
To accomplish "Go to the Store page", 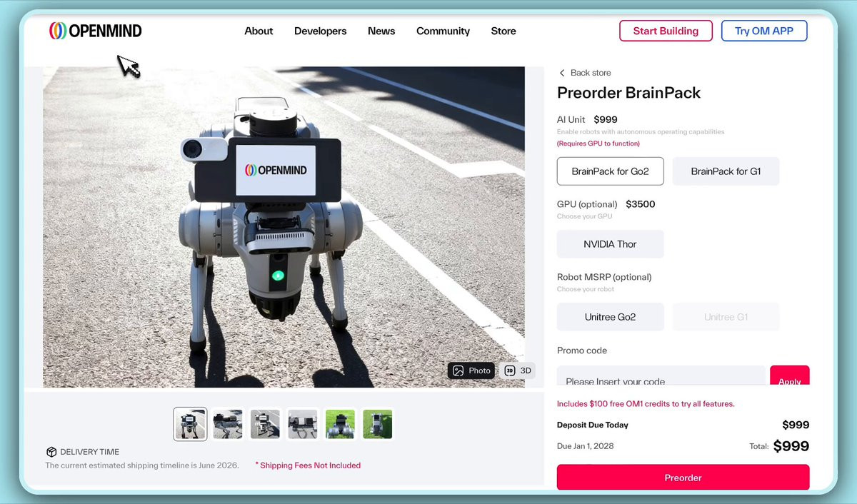I will (x=503, y=31).
